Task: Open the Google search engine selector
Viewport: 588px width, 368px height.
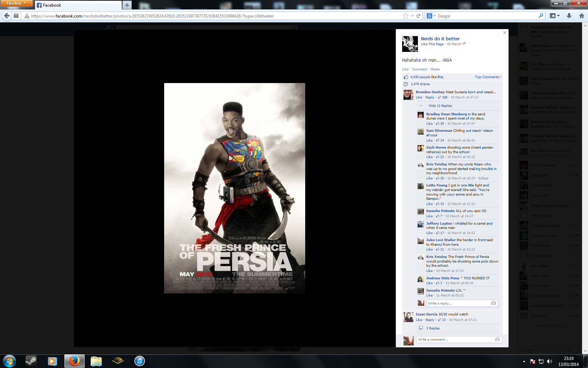Action: (x=431, y=16)
